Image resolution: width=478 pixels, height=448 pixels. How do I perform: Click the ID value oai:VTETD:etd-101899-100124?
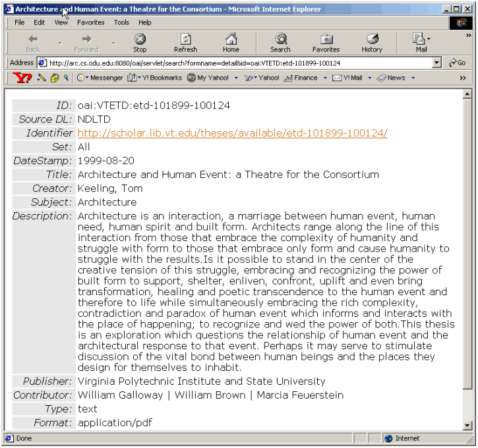(x=154, y=105)
